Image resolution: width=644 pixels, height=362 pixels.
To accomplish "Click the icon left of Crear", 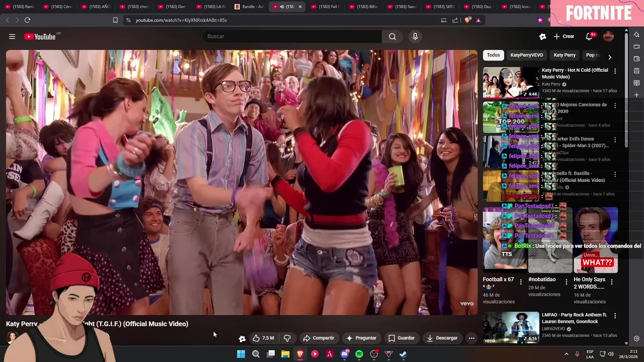I will [542, 36].
